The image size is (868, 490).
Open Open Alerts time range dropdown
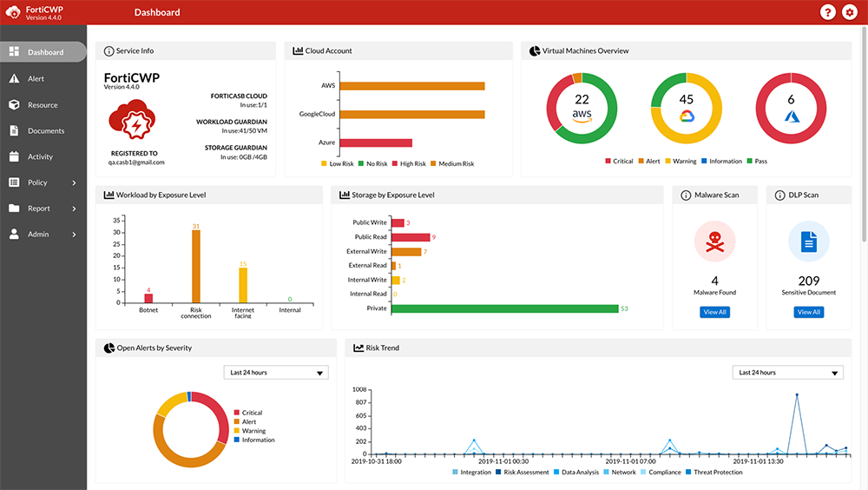tap(276, 373)
